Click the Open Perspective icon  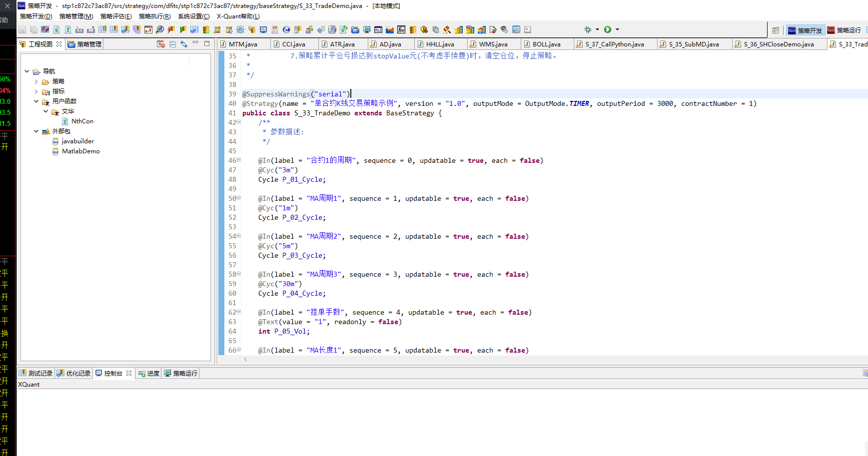776,30
